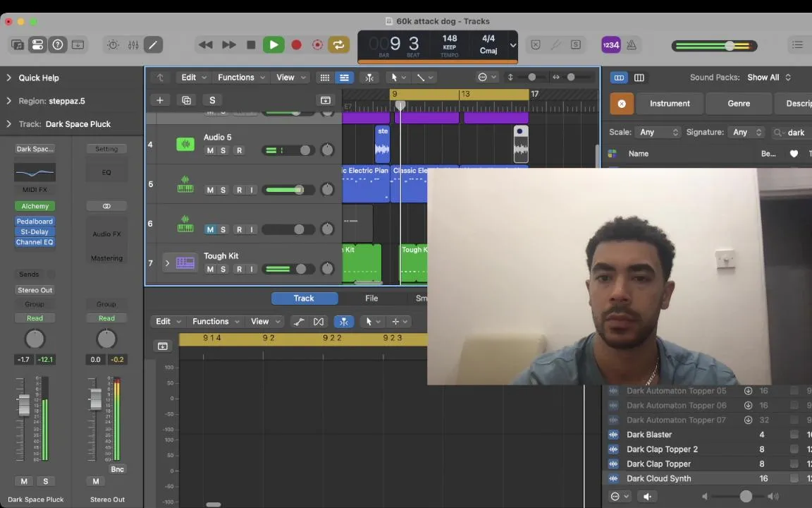The image size is (812, 508).
Task: Expand the Tough Kit track stack
Action: pos(167,263)
